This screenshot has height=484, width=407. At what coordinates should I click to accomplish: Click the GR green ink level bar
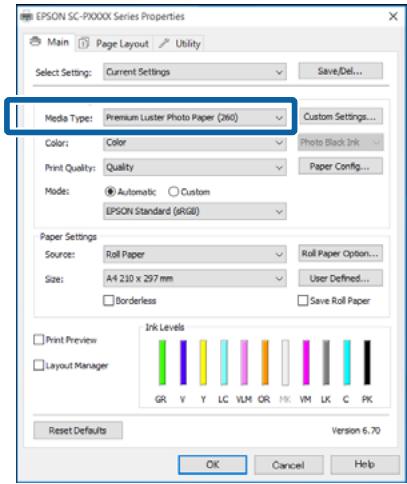point(162,362)
